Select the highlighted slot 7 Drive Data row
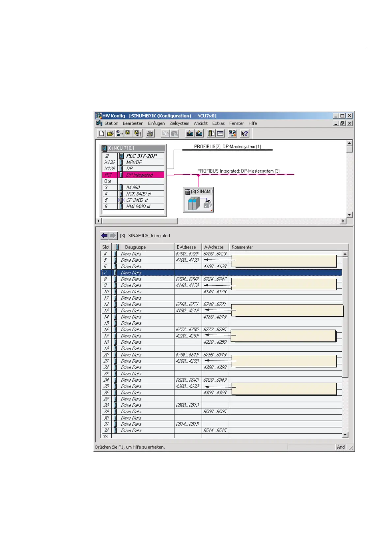Image resolution: width=392 pixels, height=555 pixels. pyautogui.click(x=221, y=273)
